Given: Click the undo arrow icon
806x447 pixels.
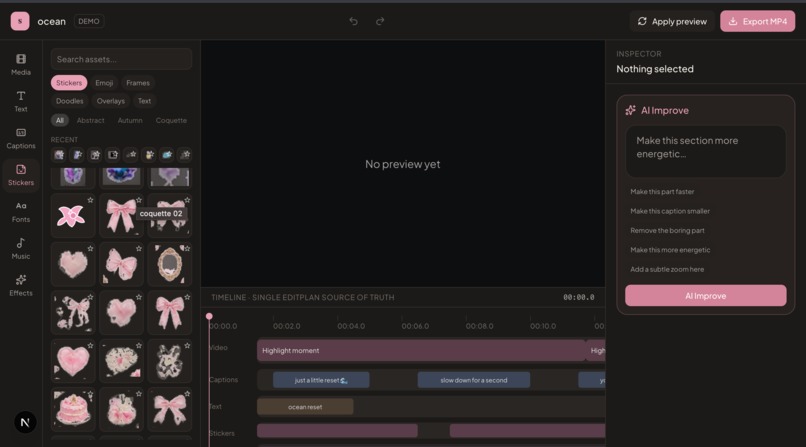Looking at the screenshot, I should click(x=354, y=21).
